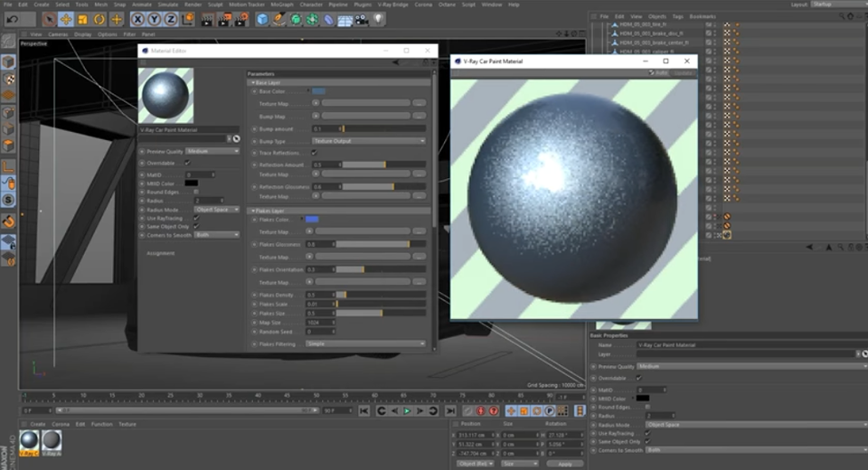The image size is (868, 470).
Task: Click browse button for Flakes Color Texture Map
Action: point(419,231)
